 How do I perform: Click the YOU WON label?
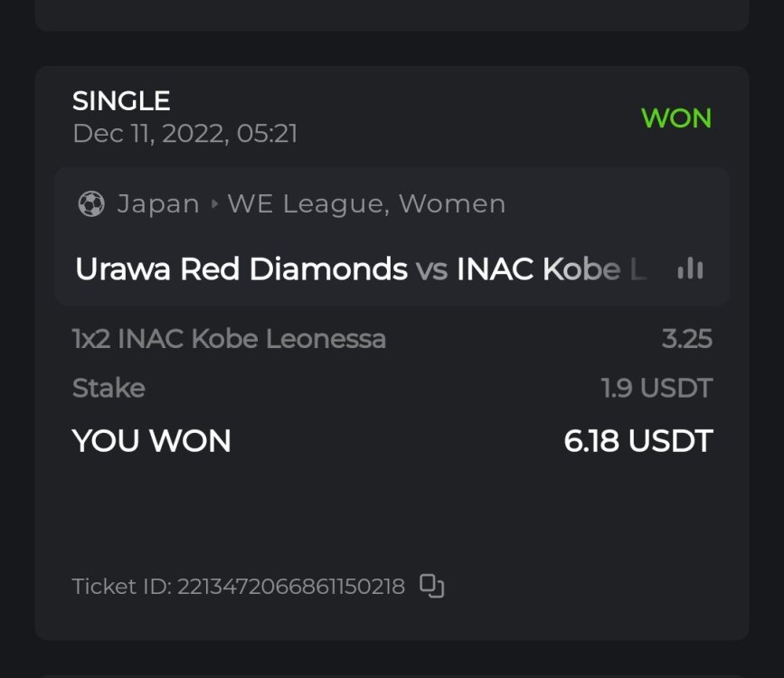pos(152,441)
